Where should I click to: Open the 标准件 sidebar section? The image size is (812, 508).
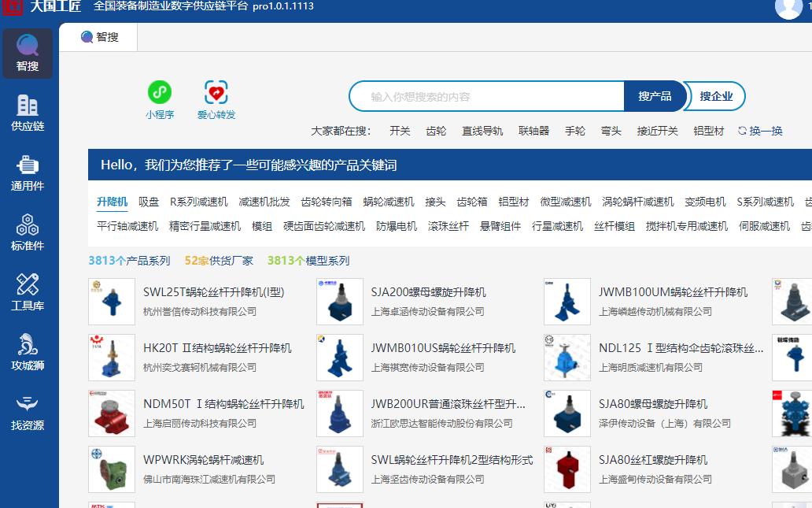click(28, 233)
